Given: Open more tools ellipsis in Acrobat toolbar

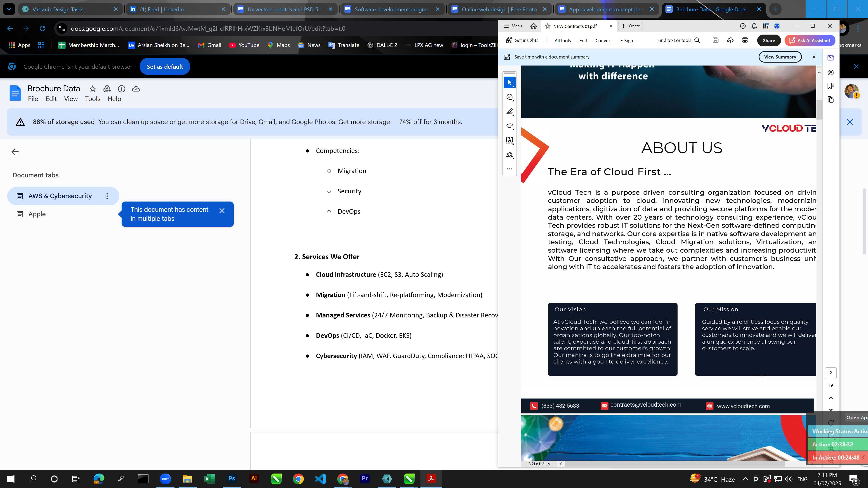Looking at the screenshot, I should pyautogui.click(x=509, y=169).
